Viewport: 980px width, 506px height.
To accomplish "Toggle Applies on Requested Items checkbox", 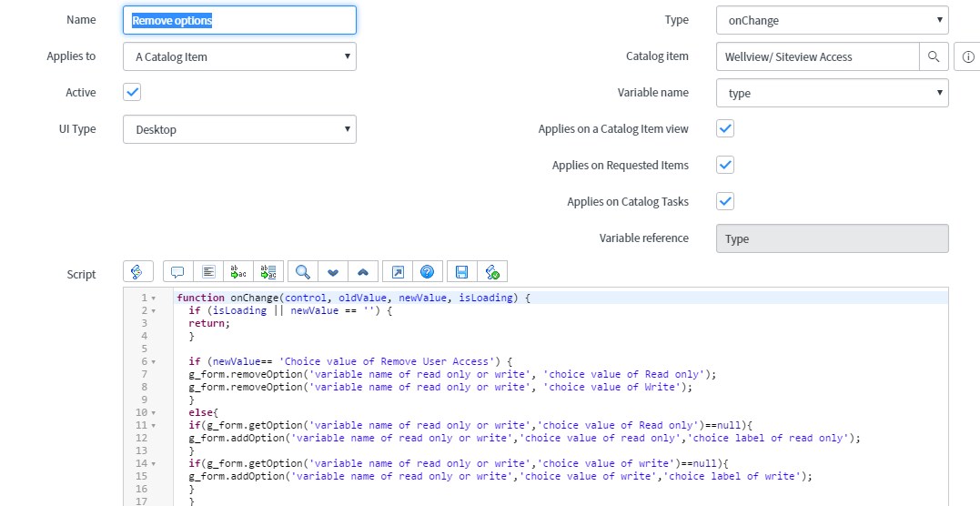I will tap(725, 165).
